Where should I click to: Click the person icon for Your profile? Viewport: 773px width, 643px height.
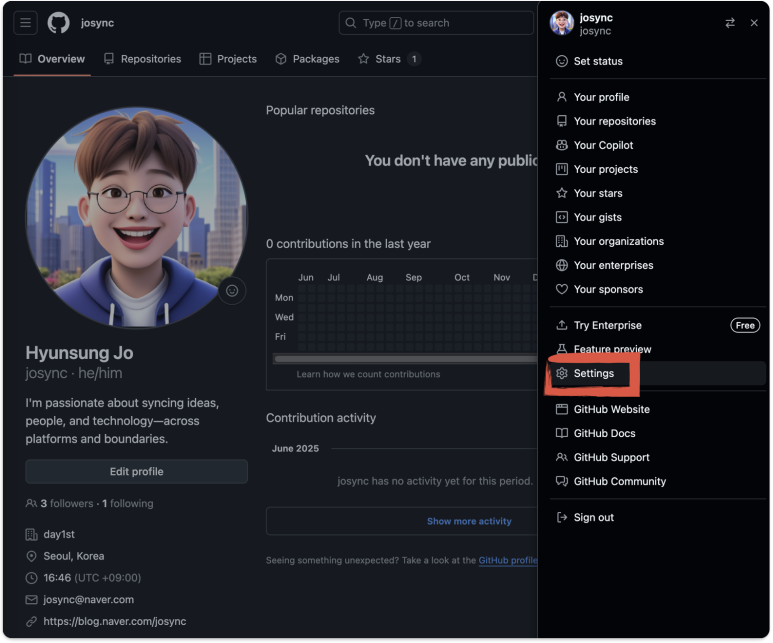(x=562, y=97)
